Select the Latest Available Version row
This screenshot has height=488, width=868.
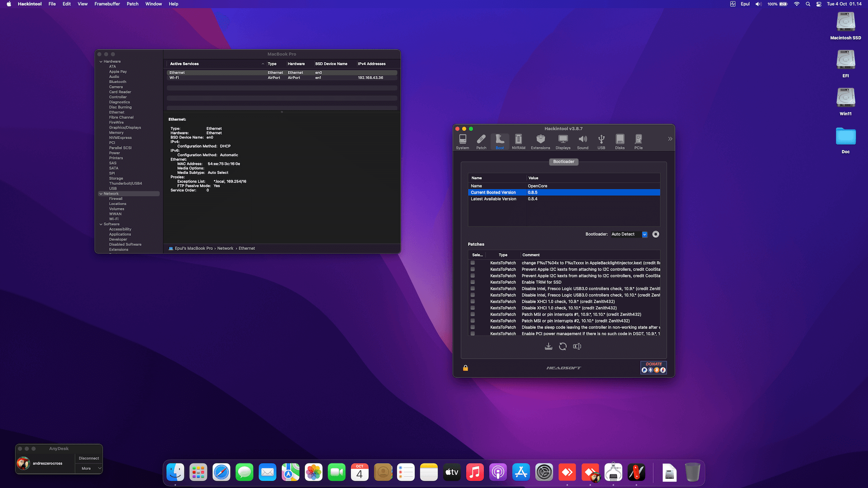[x=564, y=199]
